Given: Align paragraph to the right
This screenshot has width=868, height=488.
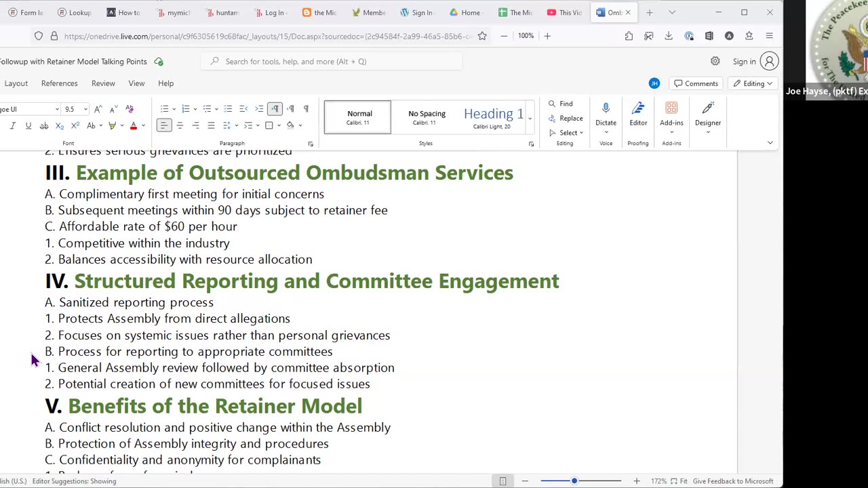Looking at the screenshot, I should pos(195,125).
